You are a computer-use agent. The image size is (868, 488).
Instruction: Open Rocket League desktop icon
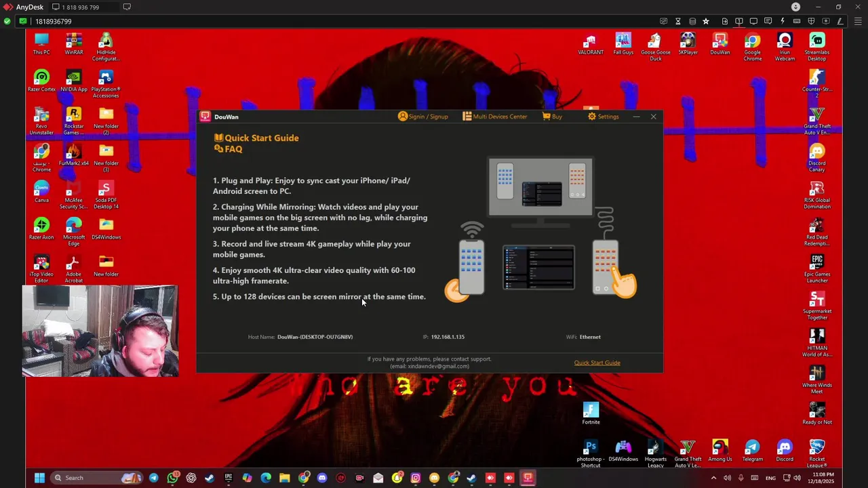pos(817,453)
